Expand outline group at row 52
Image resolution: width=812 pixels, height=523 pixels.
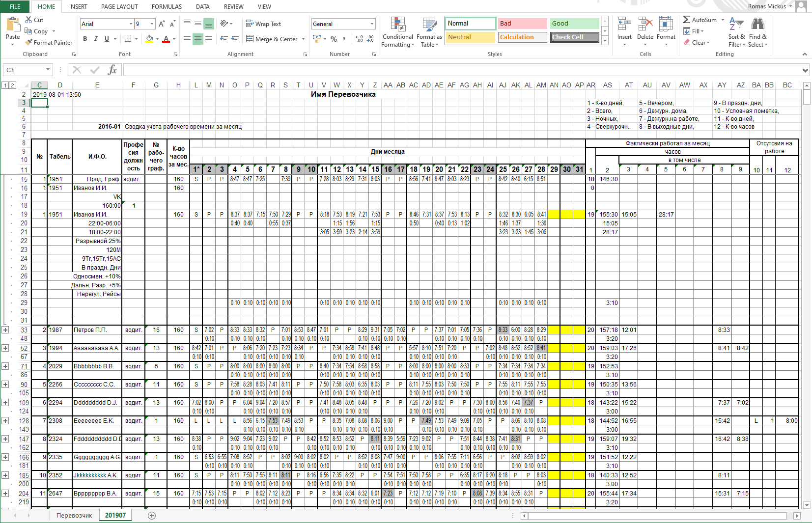click(x=5, y=348)
